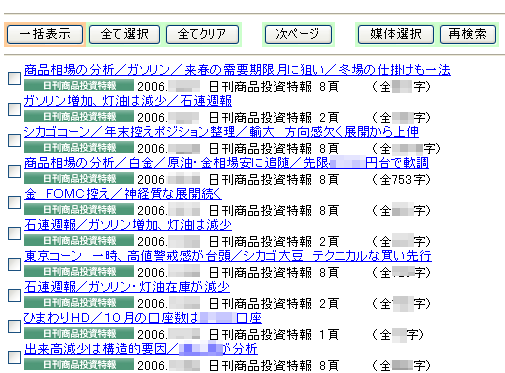
Task: Click 日刊商品投資特報 badge under シカゴコーン article
Action: pos(79,148)
